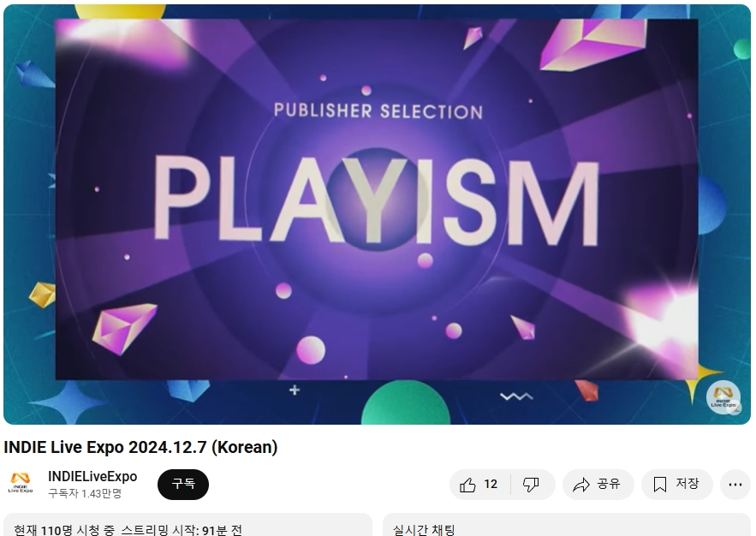Expand the description box showing 110명 시청 중
Screen dimensions: 756x536
point(188,524)
